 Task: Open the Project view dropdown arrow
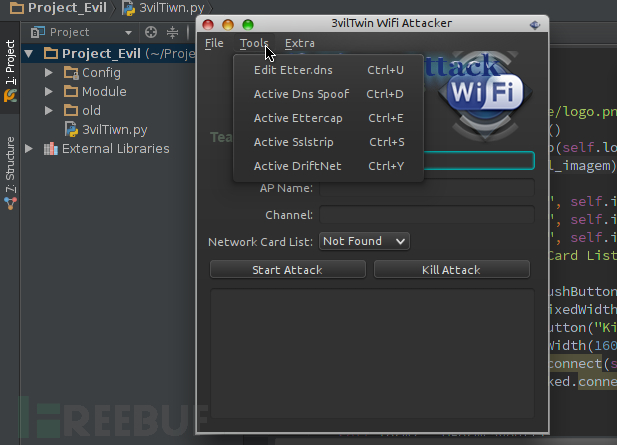(128, 32)
